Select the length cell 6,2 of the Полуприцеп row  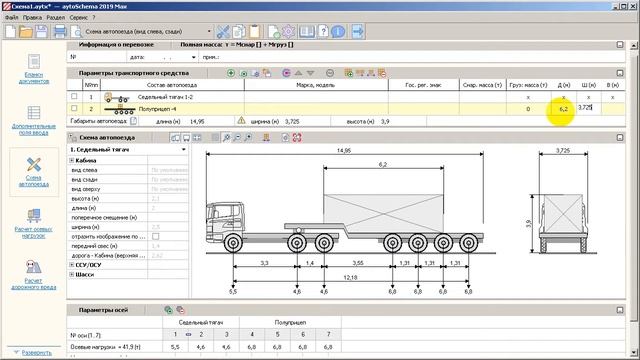[564, 109]
